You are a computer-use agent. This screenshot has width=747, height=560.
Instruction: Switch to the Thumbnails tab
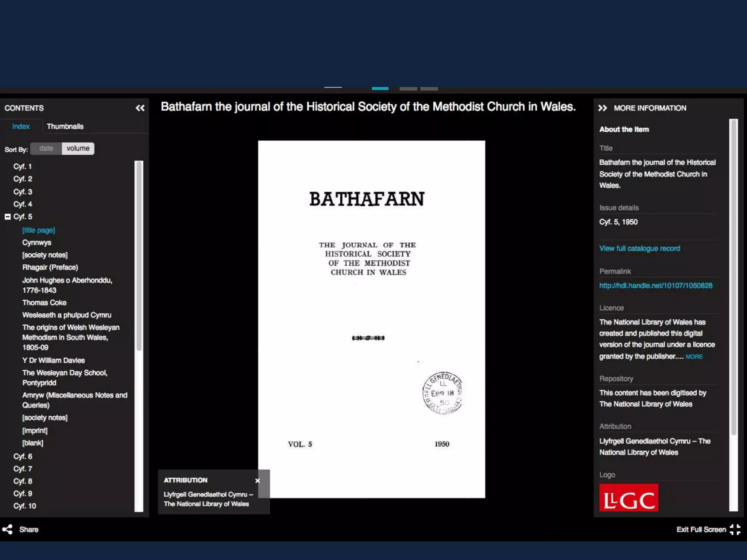(x=65, y=127)
